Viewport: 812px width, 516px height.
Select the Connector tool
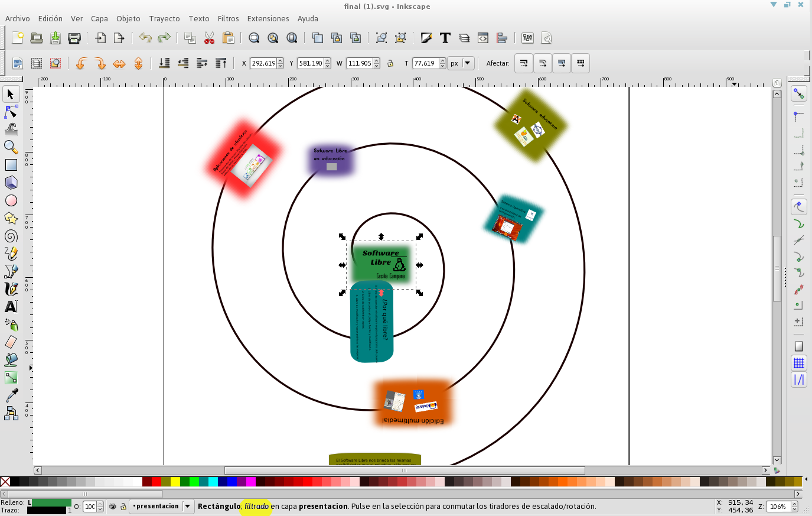(x=11, y=413)
